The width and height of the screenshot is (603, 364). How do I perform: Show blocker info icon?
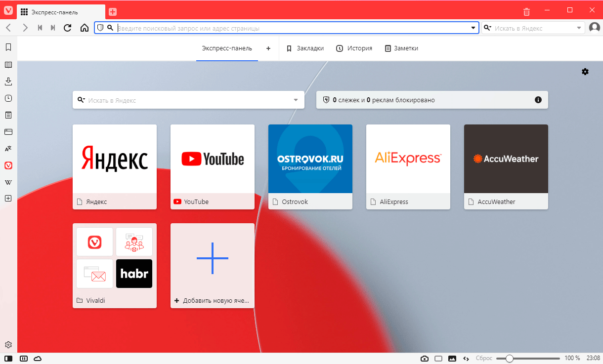(x=538, y=100)
